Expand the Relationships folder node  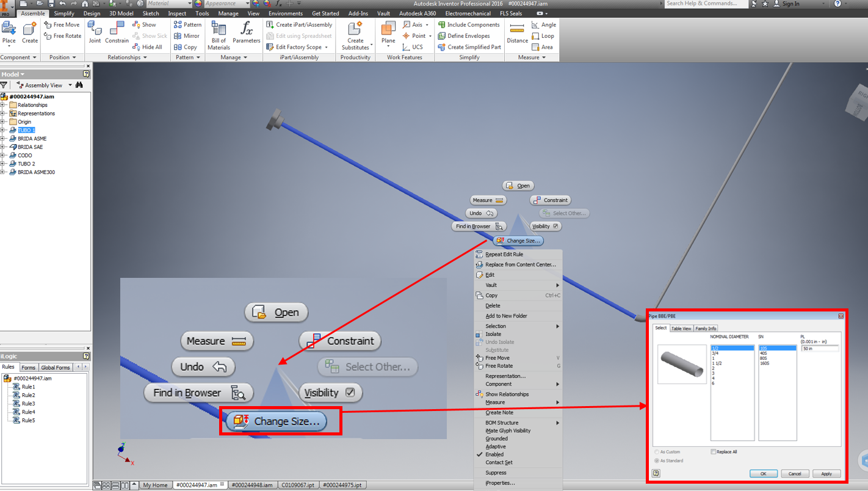[3, 105]
